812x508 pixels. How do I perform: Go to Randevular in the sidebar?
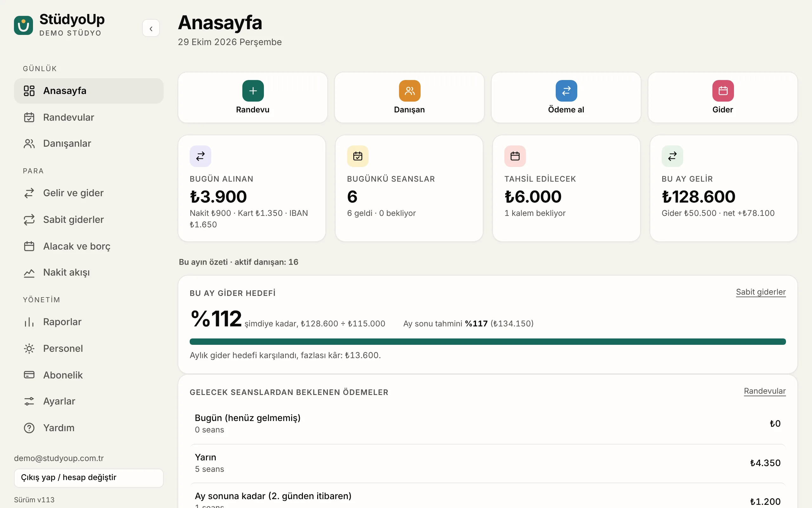(88, 117)
